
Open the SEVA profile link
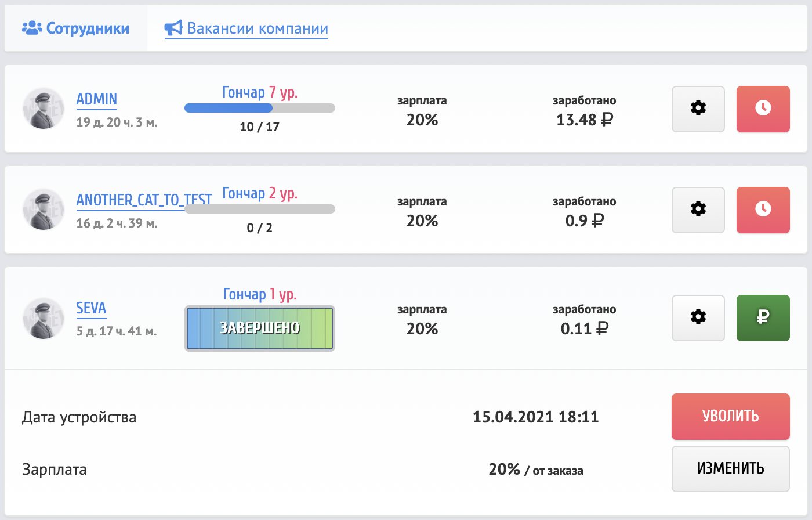[x=92, y=308]
